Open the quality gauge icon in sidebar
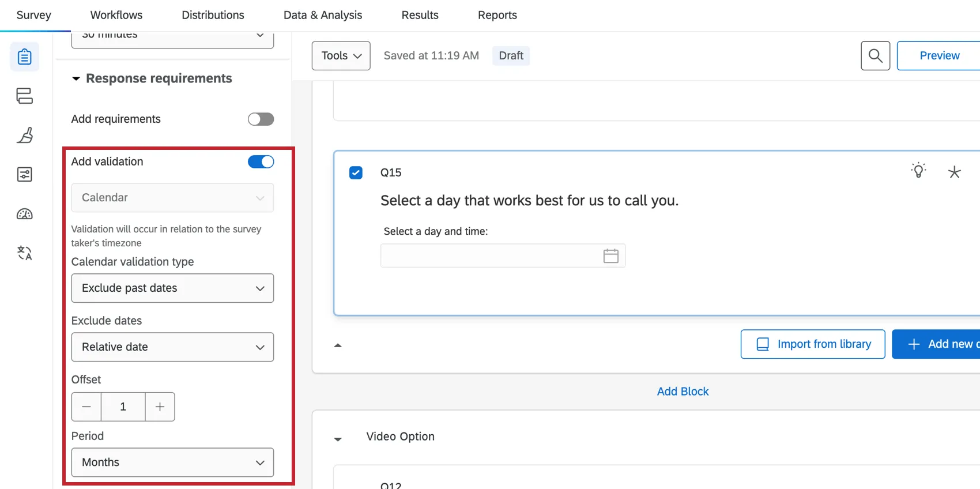980x489 pixels. click(24, 214)
